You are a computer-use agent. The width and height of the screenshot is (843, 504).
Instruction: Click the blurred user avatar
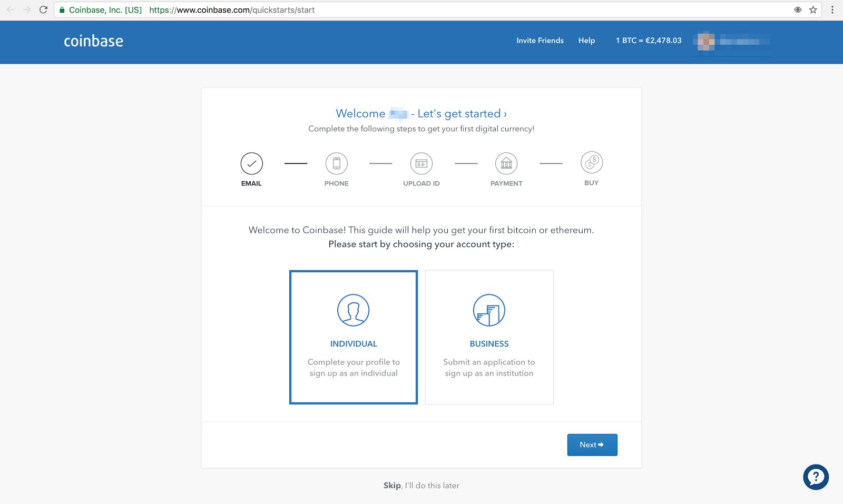click(x=705, y=41)
